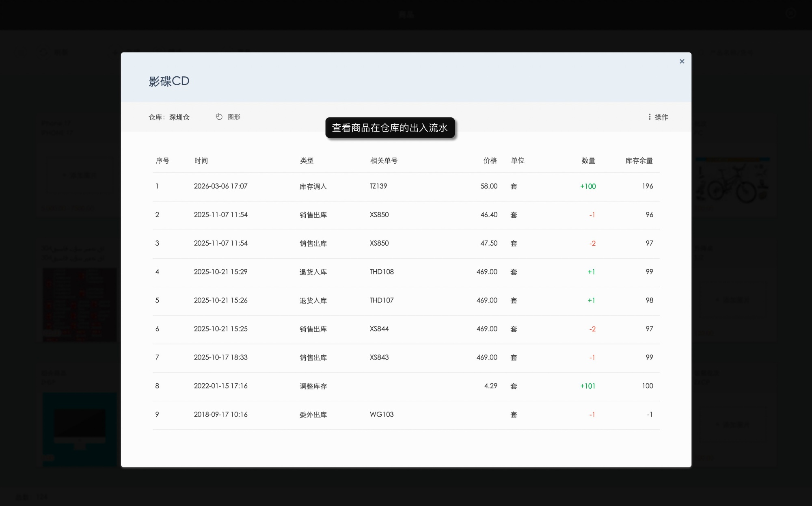The image size is (812, 506).
Task: Open related order XS843
Action: (379, 357)
